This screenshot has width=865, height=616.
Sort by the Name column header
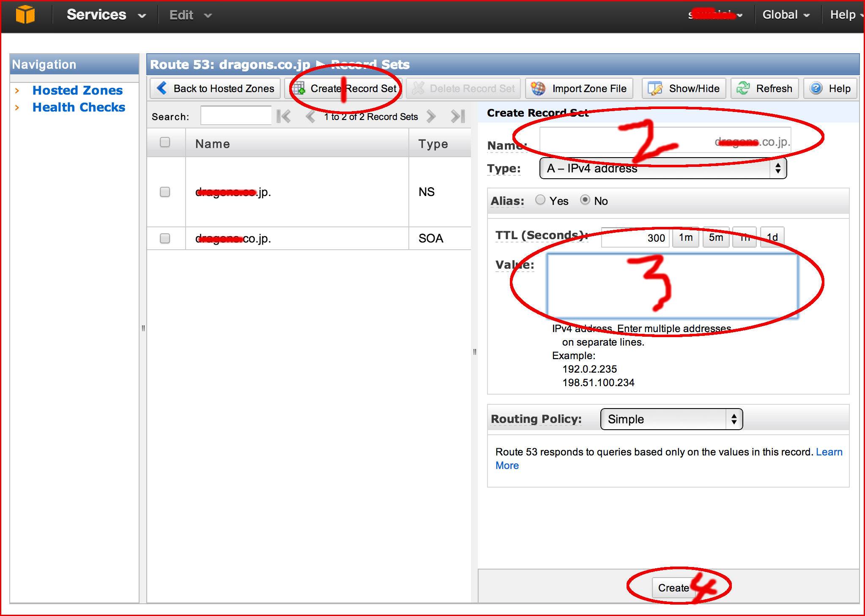click(297, 144)
